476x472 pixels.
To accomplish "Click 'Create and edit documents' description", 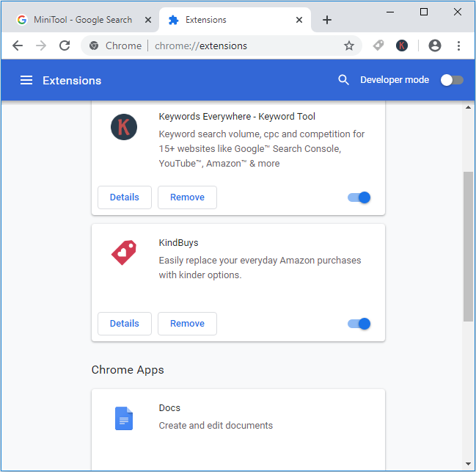I will tap(216, 425).
